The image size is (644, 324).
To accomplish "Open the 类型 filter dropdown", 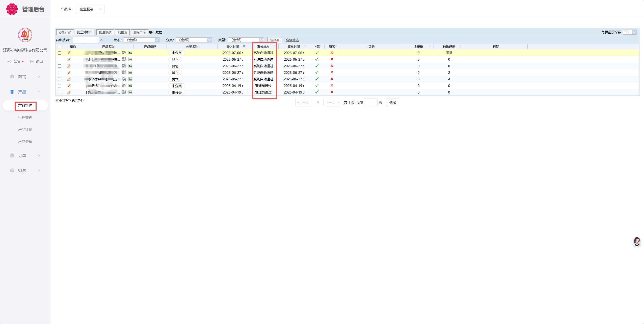I will (246, 40).
